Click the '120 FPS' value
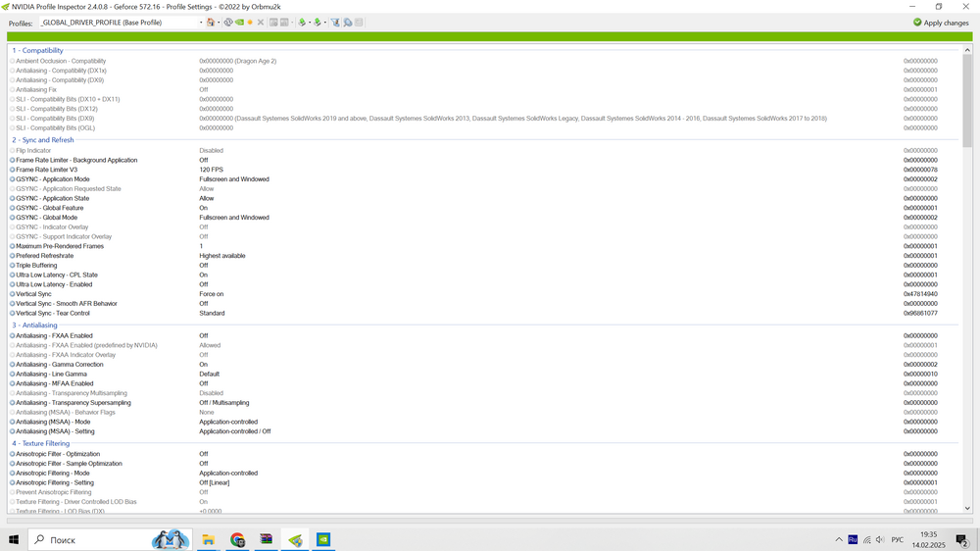 tap(212, 170)
